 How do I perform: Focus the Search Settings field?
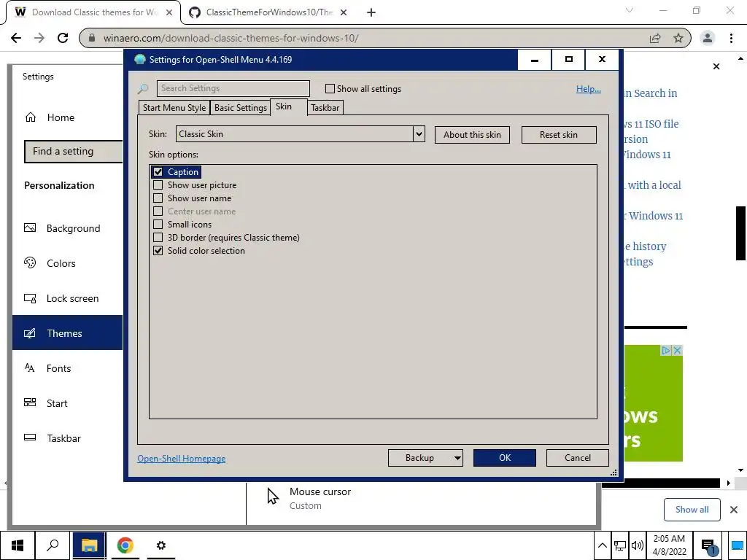coord(233,88)
